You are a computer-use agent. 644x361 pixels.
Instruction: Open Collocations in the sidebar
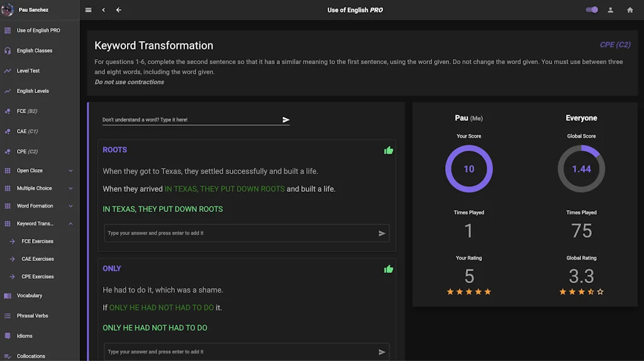[40, 356]
